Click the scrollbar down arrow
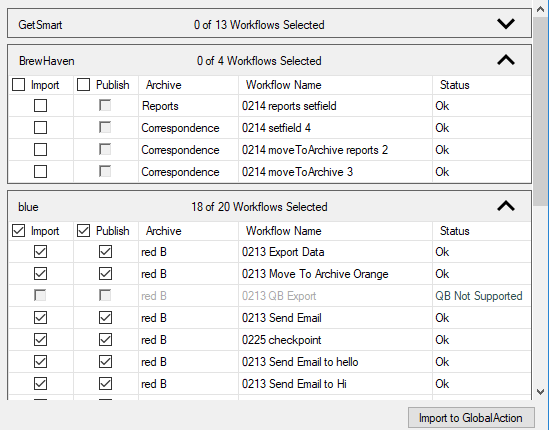 coord(541,392)
